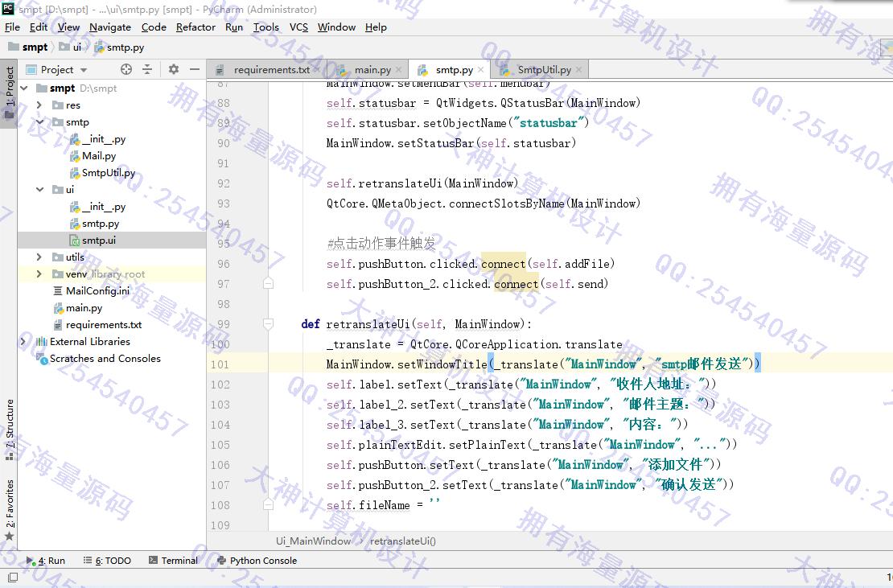
Task: Click smpt breadcrumb in navigation bar
Action: [28, 47]
